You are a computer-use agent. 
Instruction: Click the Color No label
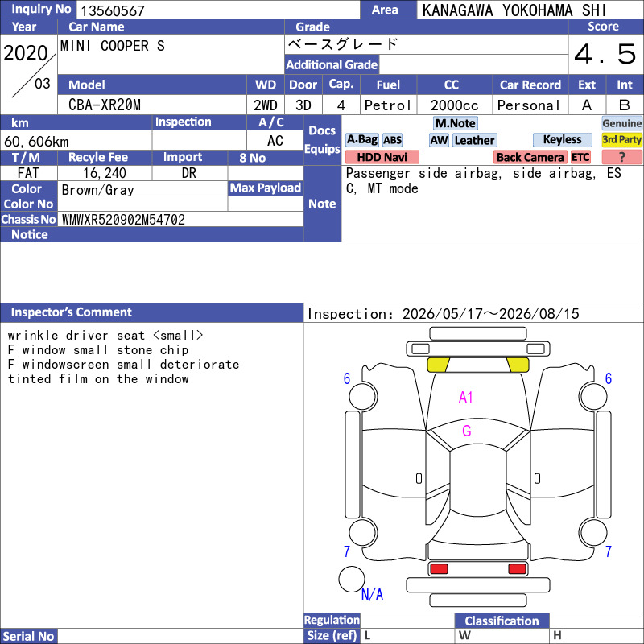click(28, 204)
